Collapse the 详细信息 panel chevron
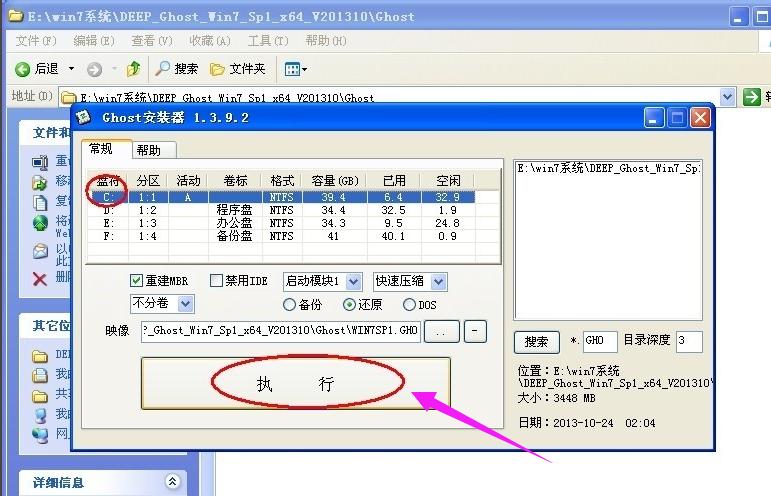Screen dimensions: 771x496 pyautogui.click(x=172, y=482)
